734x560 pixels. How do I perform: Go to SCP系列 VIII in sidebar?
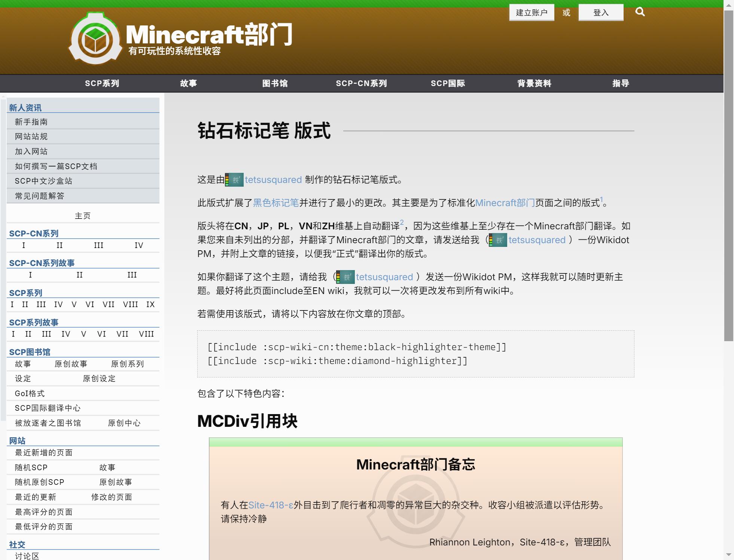pos(130,305)
